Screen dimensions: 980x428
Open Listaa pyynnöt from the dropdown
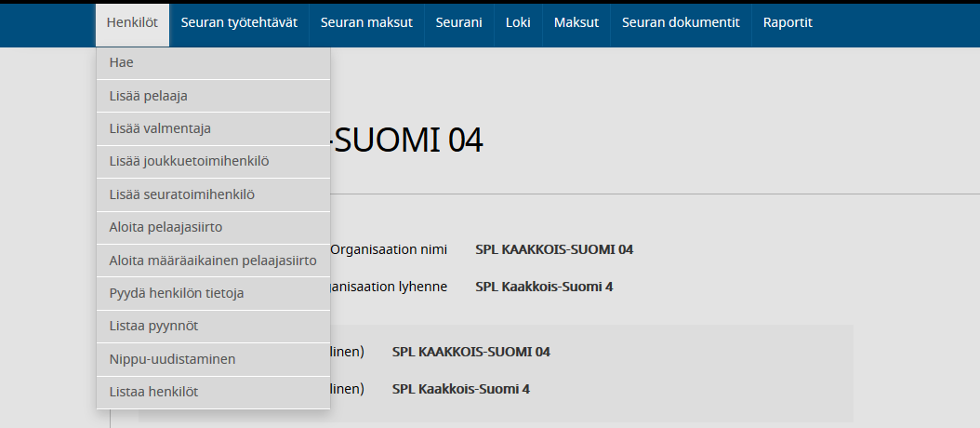(x=213, y=327)
